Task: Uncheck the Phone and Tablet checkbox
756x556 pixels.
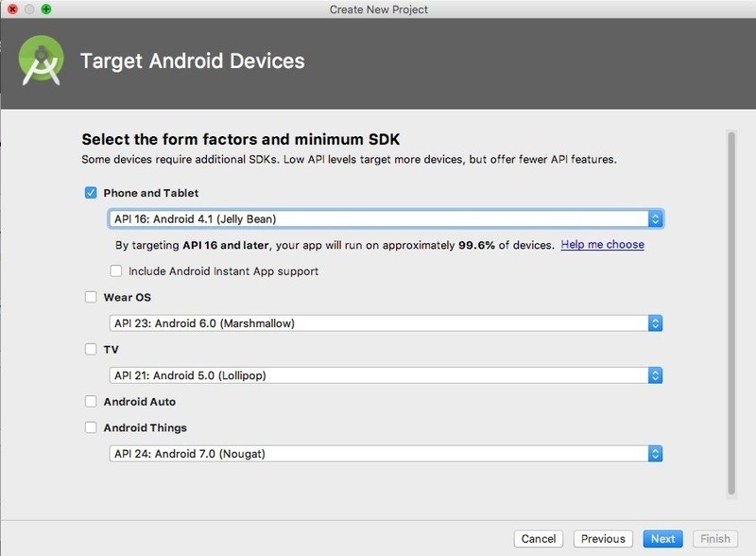Action: click(x=91, y=193)
